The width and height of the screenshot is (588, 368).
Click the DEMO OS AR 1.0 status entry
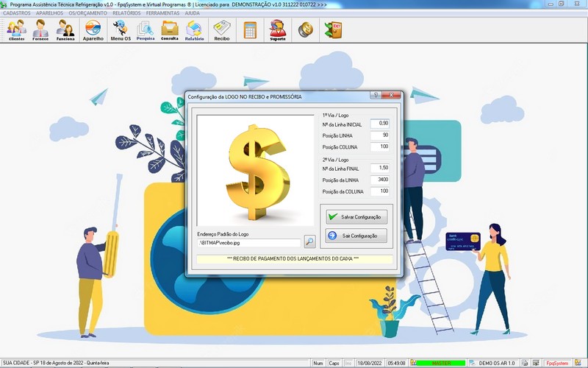(497, 363)
